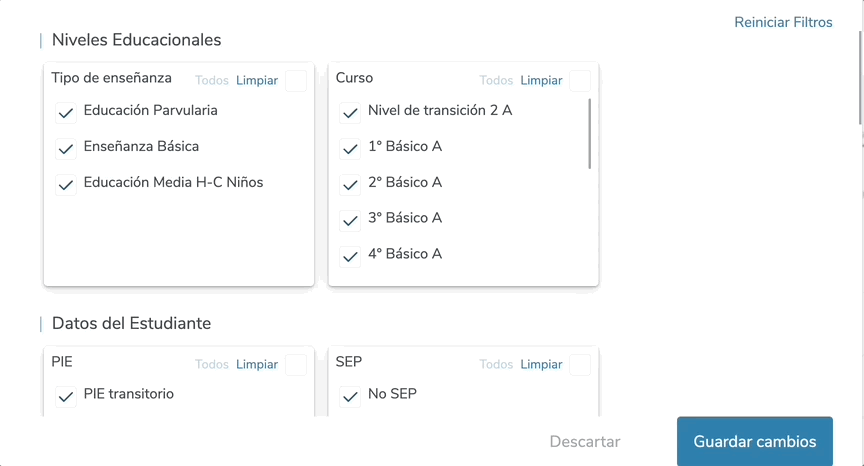Click Limpiar in Tipo de enseñanza panel
This screenshot has height=466, width=864.
pos(257,81)
